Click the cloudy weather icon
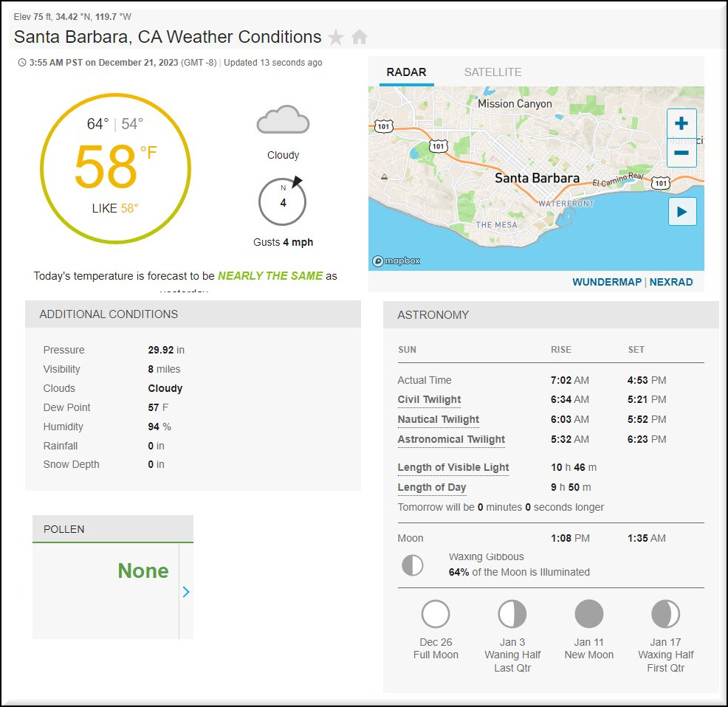Screen dimensions: 728x707 point(283,120)
